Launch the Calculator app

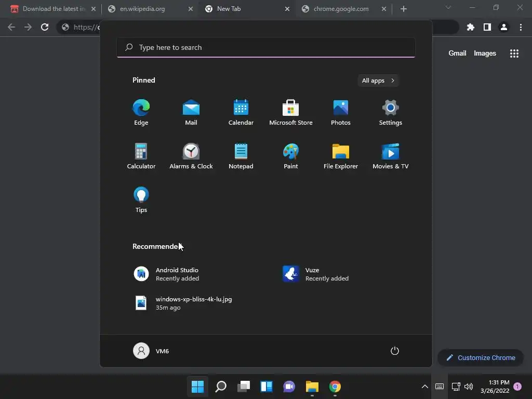click(141, 156)
